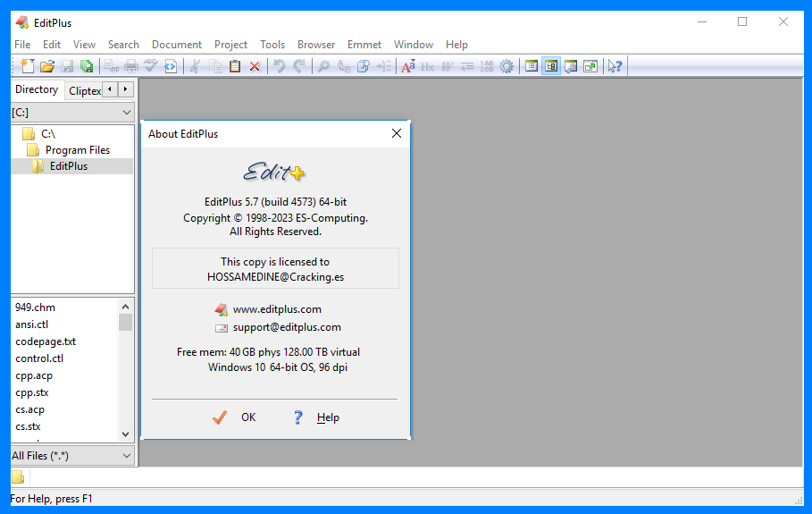Image resolution: width=812 pixels, height=514 pixels.
Task: Click the Set Font icon
Action: pos(407,66)
